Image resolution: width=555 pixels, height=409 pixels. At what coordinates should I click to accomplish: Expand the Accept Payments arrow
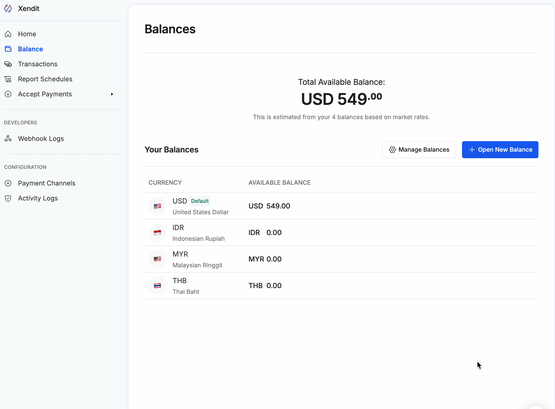pos(112,94)
